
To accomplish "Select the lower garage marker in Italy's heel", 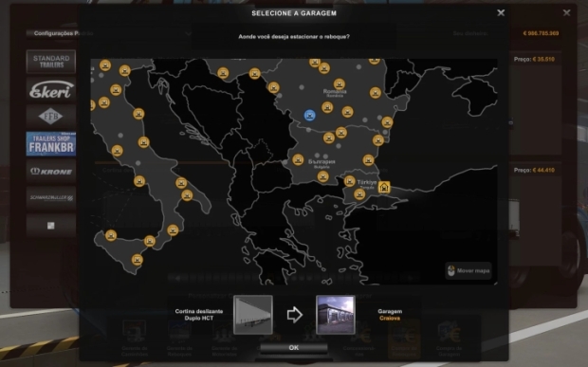I will coord(187,195).
